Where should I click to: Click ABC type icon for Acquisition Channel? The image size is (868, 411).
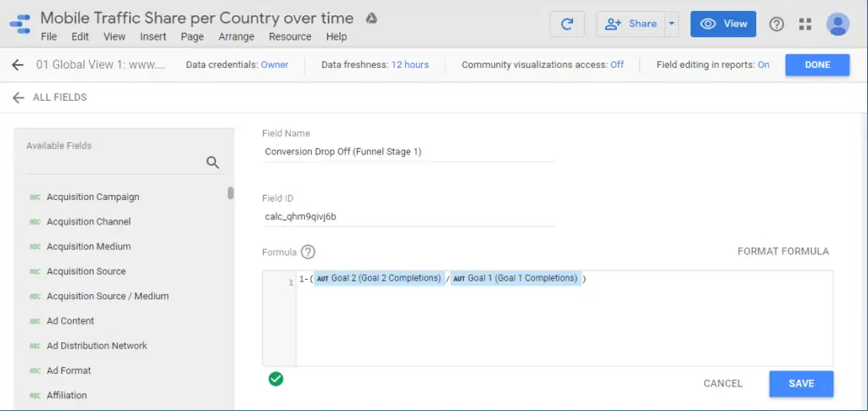pos(35,222)
